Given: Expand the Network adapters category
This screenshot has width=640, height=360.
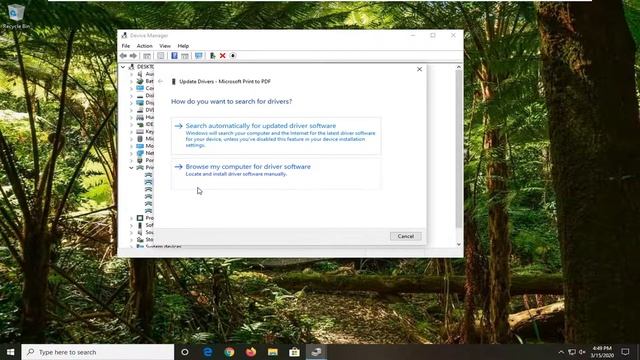Looking at the screenshot, I should [131, 153].
